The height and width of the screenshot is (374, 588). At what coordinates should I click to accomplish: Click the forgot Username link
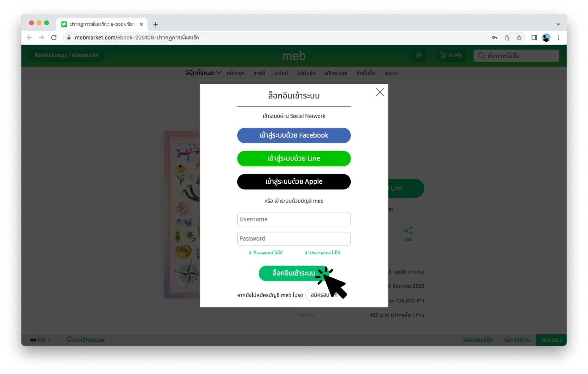[322, 253]
